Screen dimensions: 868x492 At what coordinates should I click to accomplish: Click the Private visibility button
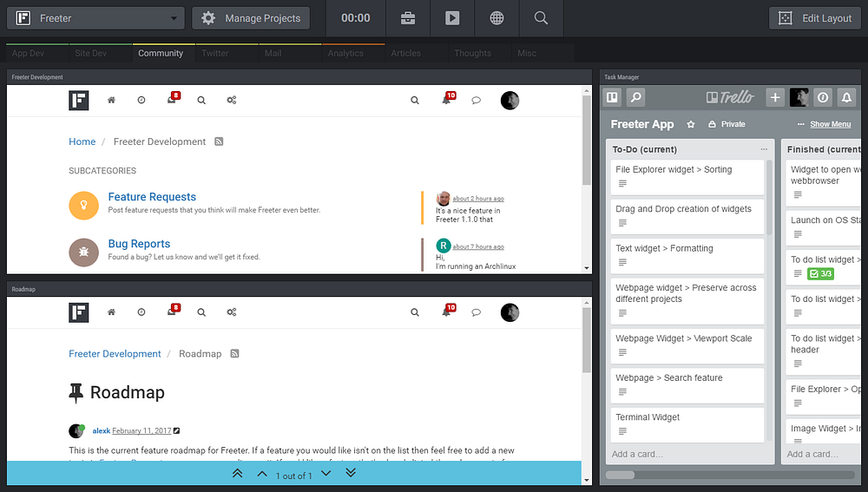click(727, 125)
